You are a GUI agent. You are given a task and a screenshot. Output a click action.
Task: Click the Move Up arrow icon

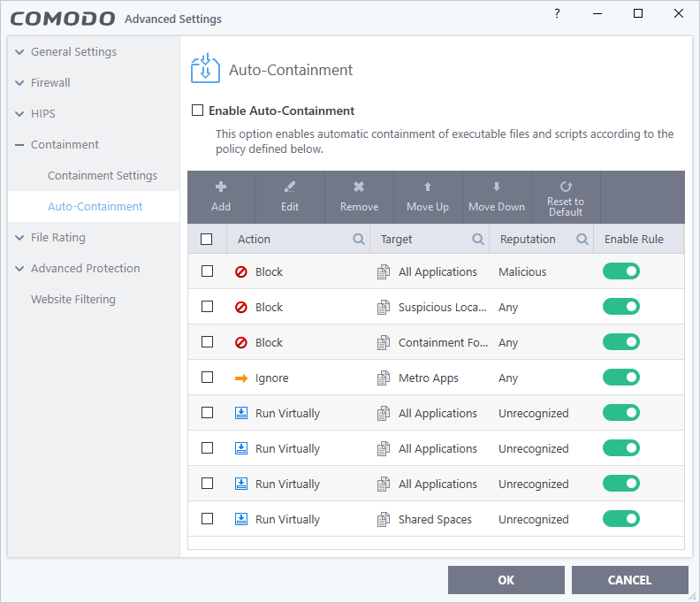pyautogui.click(x=428, y=187)
